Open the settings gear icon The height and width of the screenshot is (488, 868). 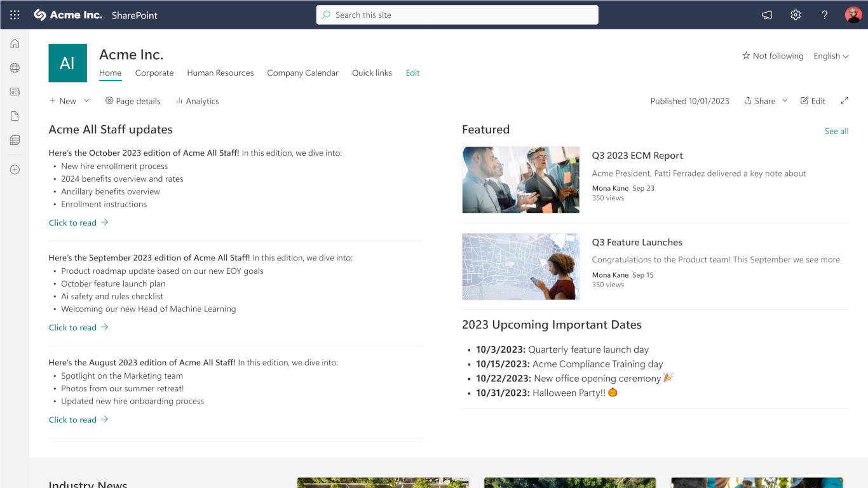[796, 15]
